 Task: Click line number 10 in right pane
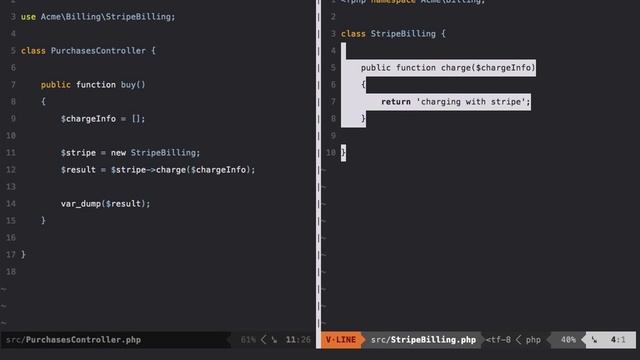331,153
